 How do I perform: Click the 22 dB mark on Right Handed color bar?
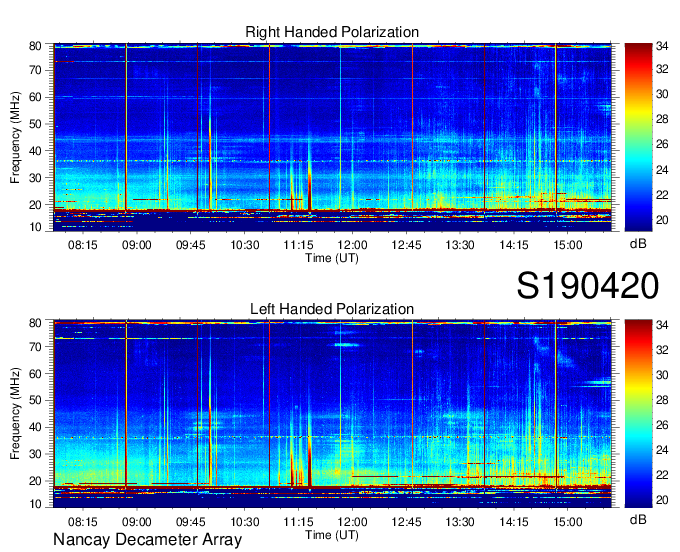(x=662, y=195)
